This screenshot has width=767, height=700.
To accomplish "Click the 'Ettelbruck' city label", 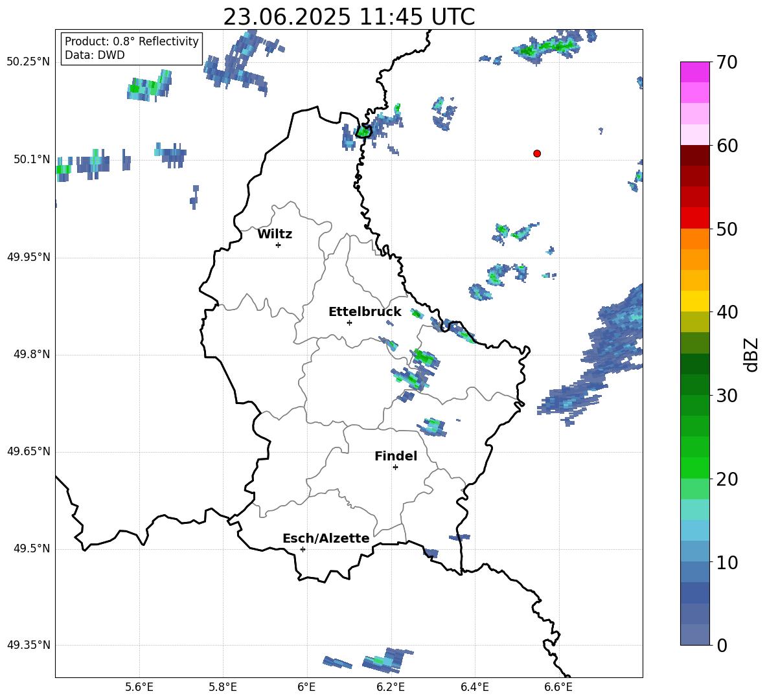I will click(365, 312).
